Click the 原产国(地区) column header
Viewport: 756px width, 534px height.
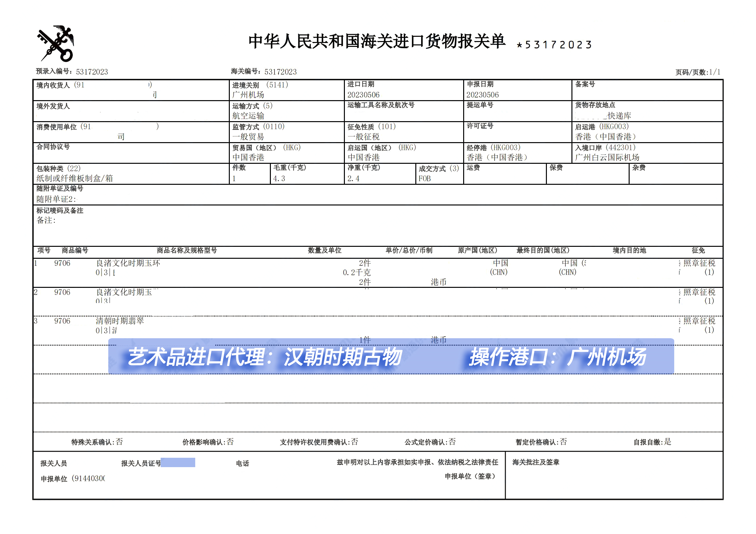(x=477, y=250)
